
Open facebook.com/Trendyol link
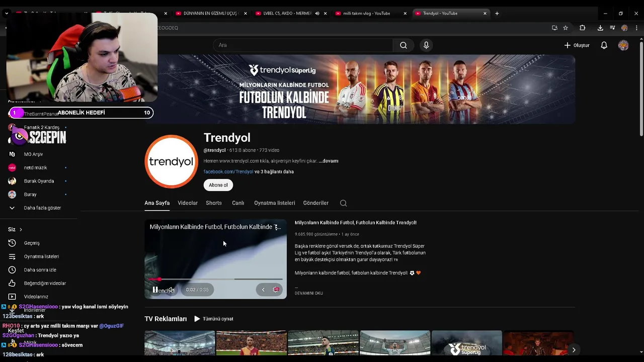(x=228, y=171)
